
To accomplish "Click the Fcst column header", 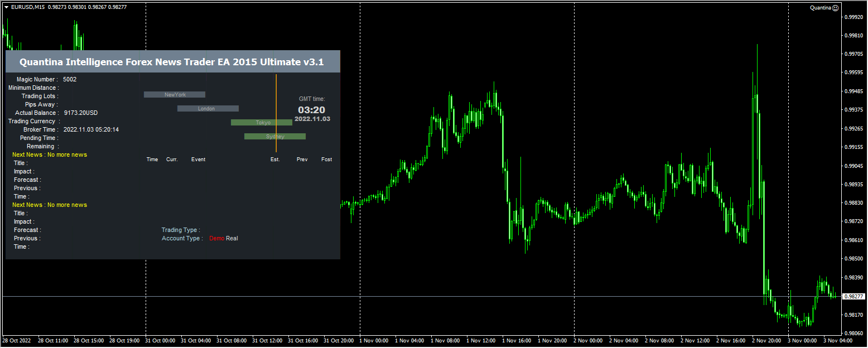I will [x=326, y=159].
